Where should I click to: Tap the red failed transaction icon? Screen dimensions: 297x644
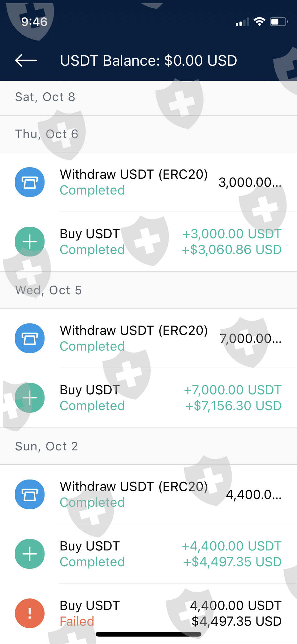(30, 613)
